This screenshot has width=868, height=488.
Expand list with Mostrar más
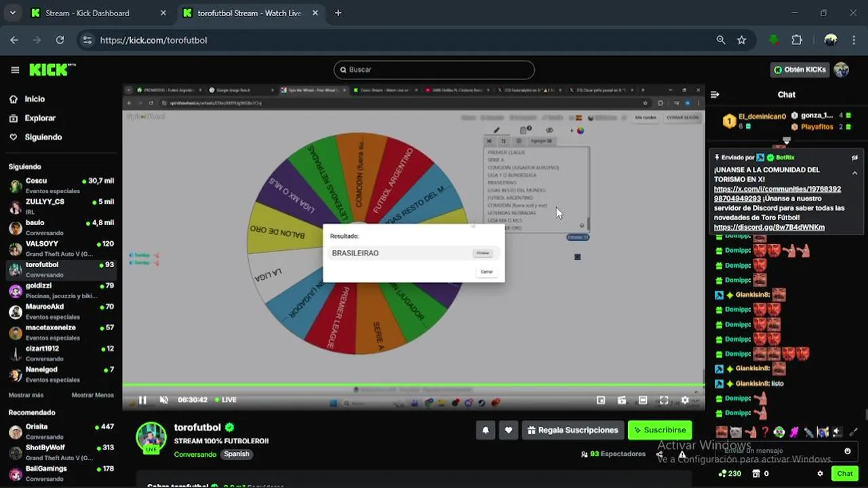tap(26, 395)
